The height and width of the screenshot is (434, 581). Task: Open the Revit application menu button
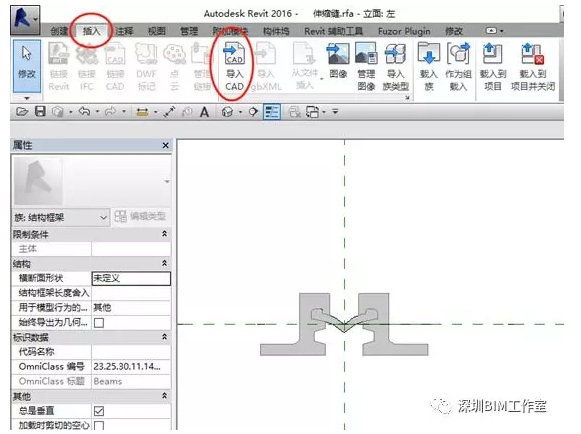[x=25, y=20]
